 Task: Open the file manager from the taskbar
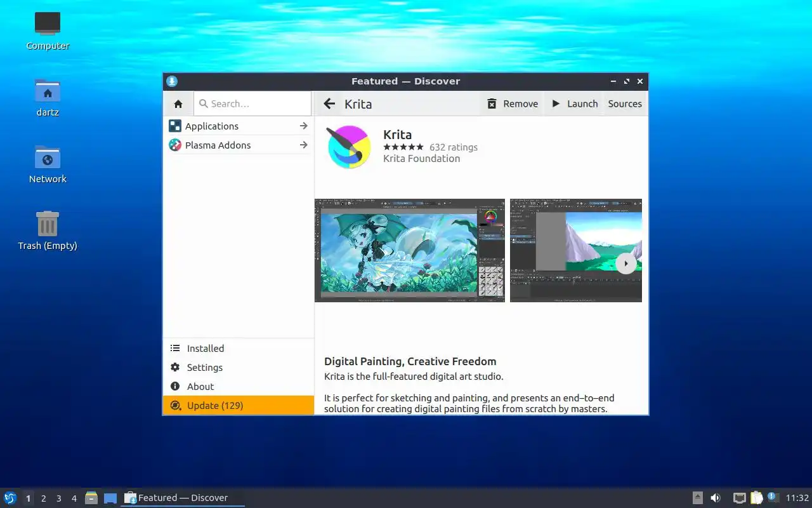tap(91, 498)
